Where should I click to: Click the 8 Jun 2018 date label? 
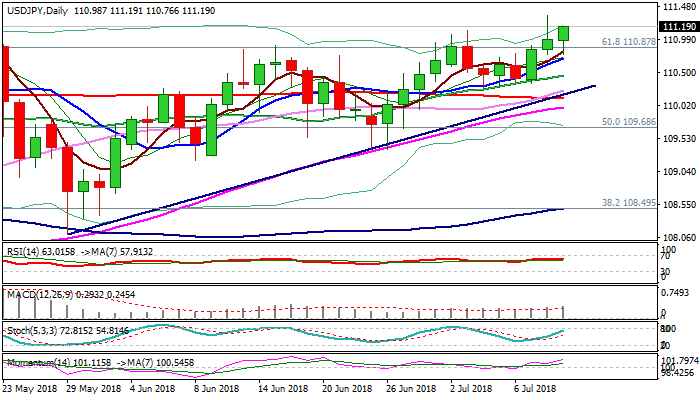(218, 389)
